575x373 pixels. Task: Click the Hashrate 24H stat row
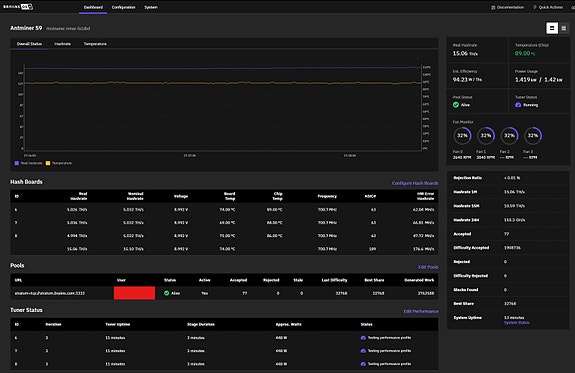pyautogui.click(x=508, y=220)
